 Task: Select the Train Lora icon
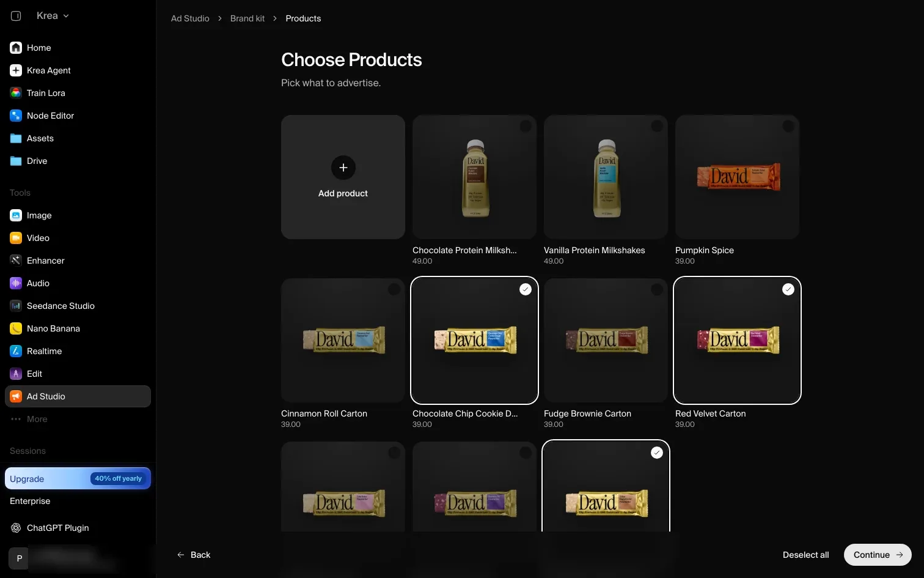[x=16, y=93]
